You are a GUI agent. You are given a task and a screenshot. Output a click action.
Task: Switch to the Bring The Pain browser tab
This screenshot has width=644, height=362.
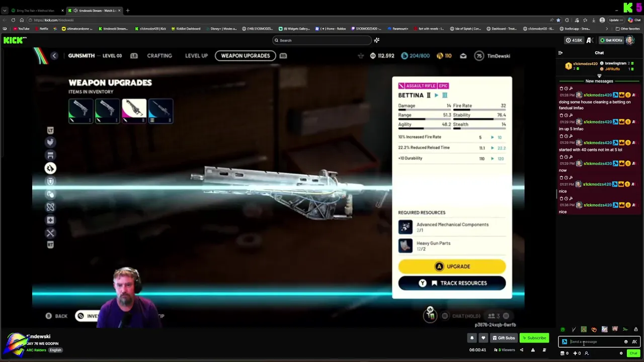click(37, 11)
